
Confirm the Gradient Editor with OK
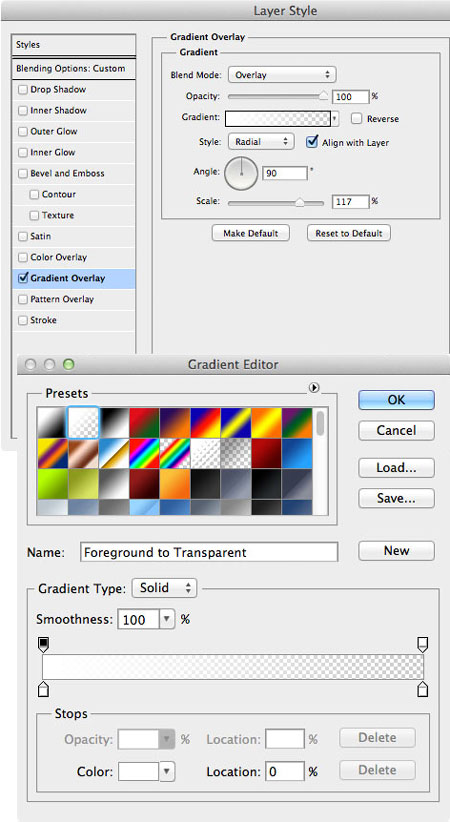click(397, 400)
